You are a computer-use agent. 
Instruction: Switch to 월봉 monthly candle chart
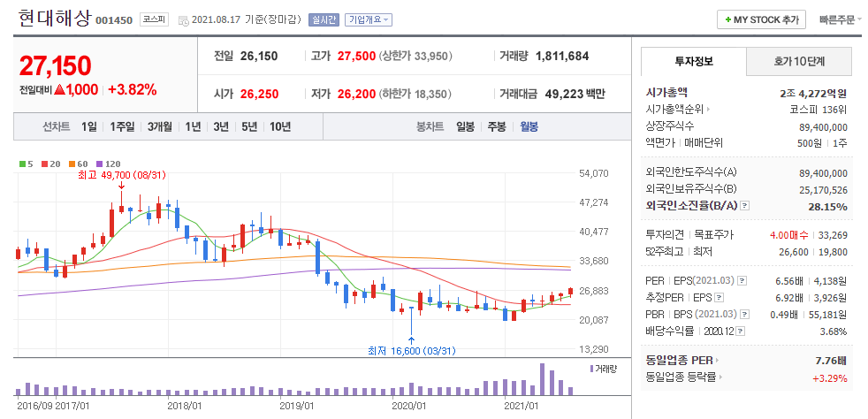529,126
